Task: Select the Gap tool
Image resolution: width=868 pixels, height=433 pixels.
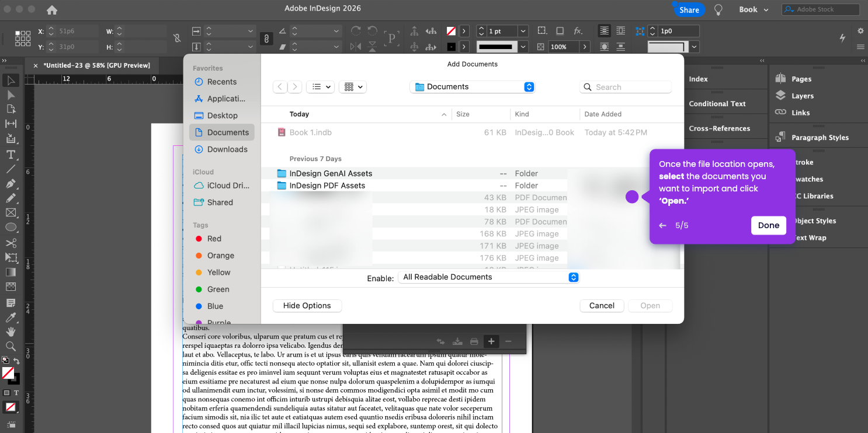Action: [11, 124]
